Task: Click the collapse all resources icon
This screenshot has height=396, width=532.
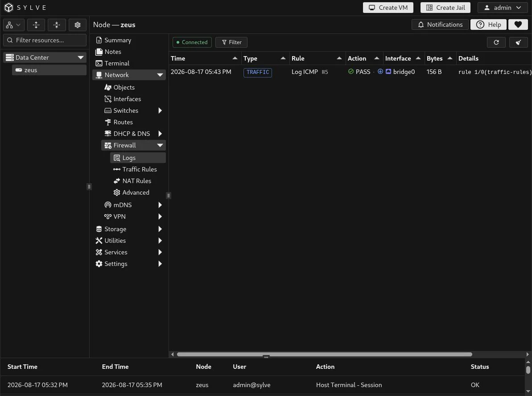Action: [57, 25]
